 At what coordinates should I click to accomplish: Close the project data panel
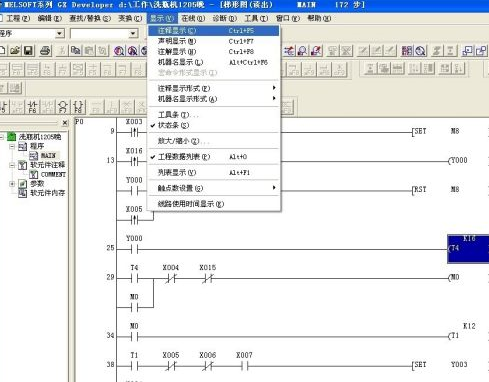pos(65,123)
